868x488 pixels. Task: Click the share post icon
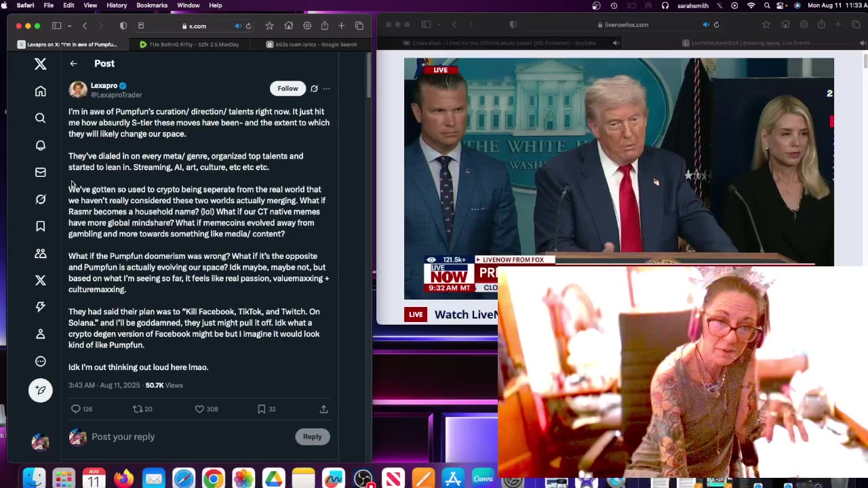click(323, 409)
